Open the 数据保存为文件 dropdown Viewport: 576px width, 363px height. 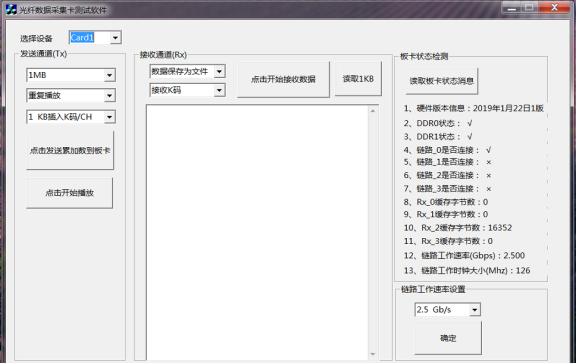point(219,71)
